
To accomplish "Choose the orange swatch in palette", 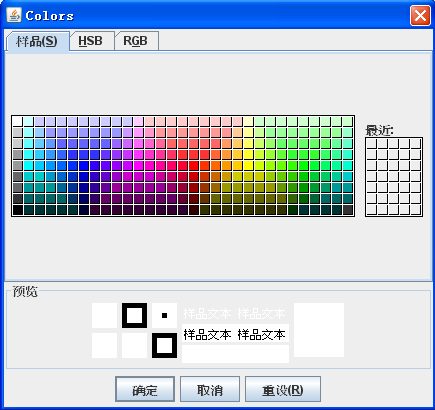I will pyautogui.click(x=216, y=166).
